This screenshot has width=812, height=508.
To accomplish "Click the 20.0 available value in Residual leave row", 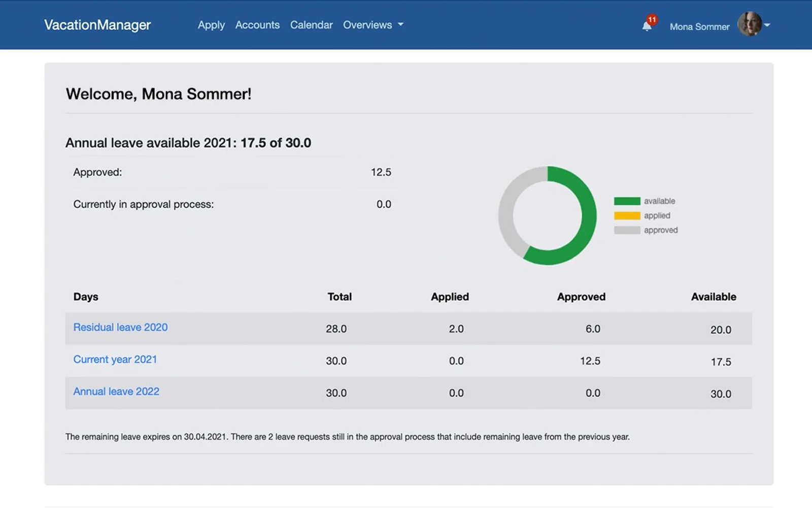I will click(x=721, y=330).
